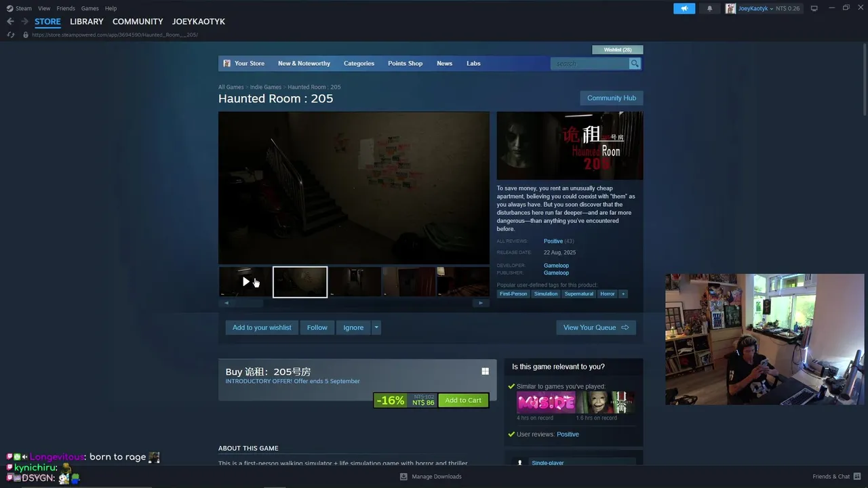Add the game to the cart
Viewport: 868px width, 488px height.
click(x=463, y=401)
